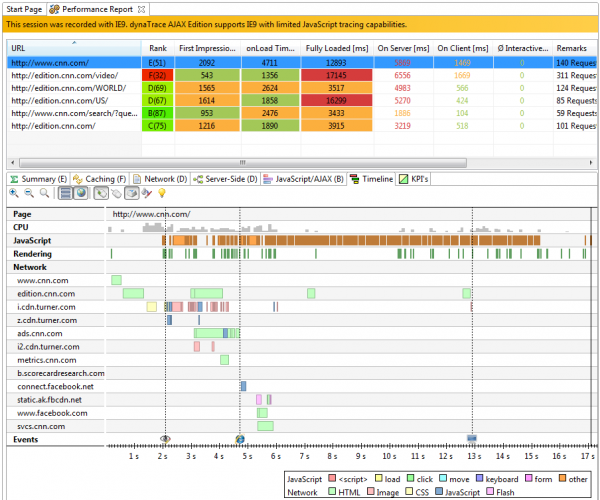Select the Performance Report tab
Screen dimensions: 600x500
[x=97, y=9]
